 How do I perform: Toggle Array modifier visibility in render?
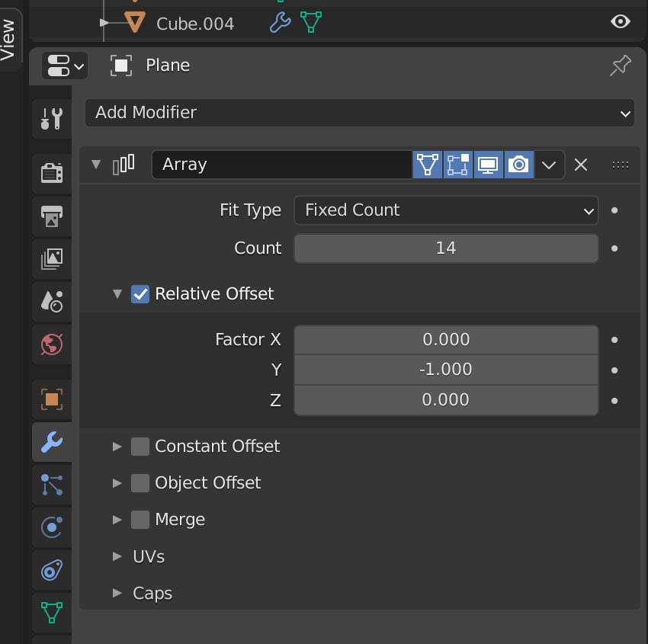[518, 165]
